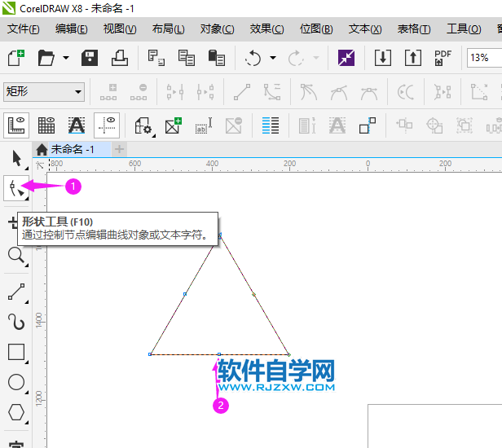Select the Rectangle tool
This screenshot has width=502, height=448.
pyautogui.click(x=15, y=352)
